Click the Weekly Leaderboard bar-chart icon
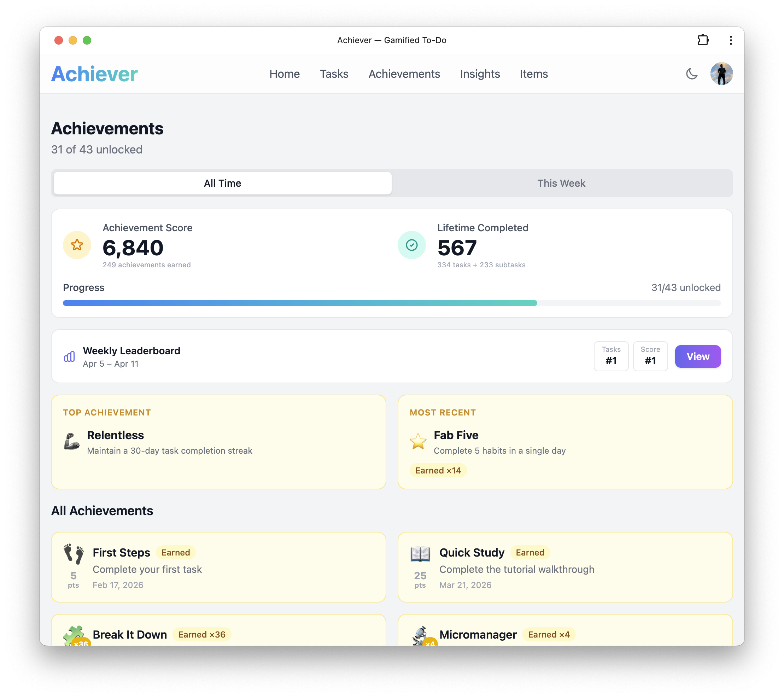This screenshot has width=784, height=698. pos(69,356)
